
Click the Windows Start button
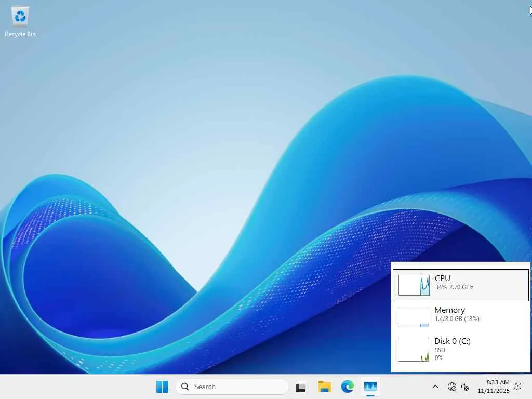pos(162,387)
